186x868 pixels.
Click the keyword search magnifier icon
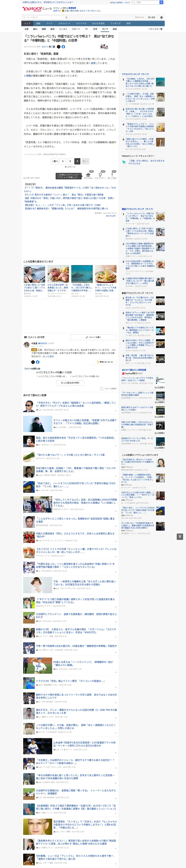66,18
